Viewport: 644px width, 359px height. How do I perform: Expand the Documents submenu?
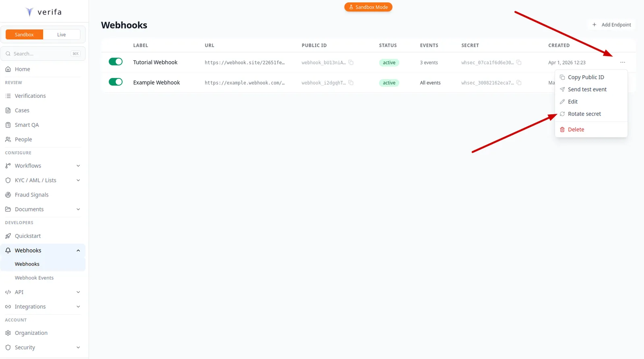click(x=78, y=209)
